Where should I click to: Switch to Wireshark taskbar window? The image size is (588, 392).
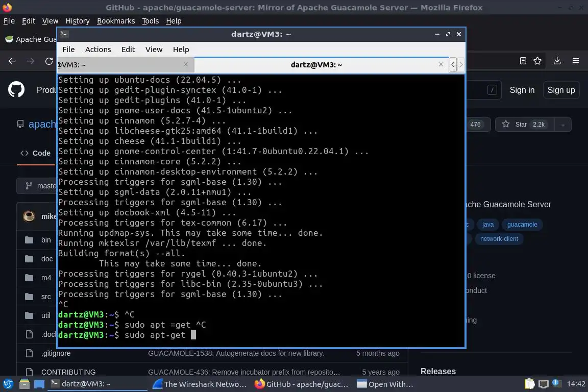[x=201, y=384]
